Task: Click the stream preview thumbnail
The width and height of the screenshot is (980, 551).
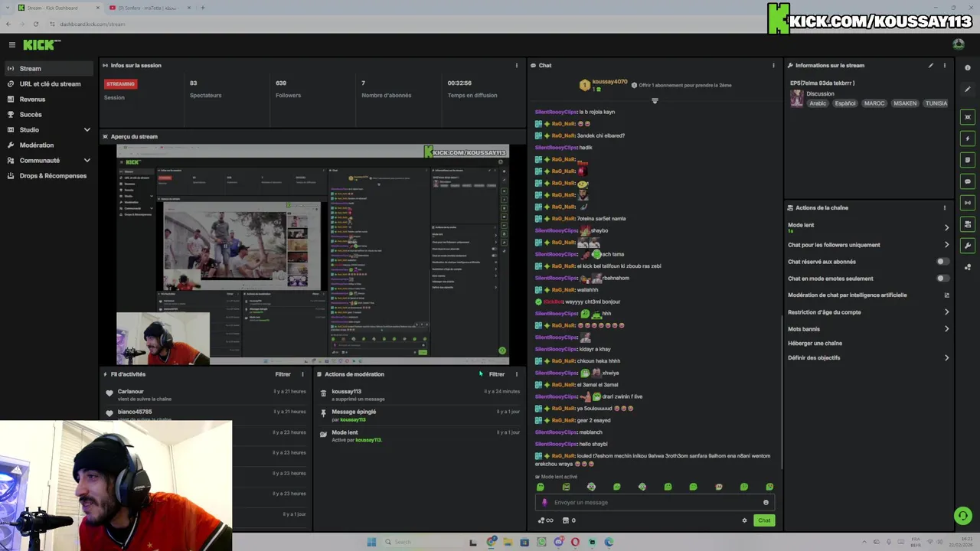Action: pyautogui.click(x=313, y=254)
